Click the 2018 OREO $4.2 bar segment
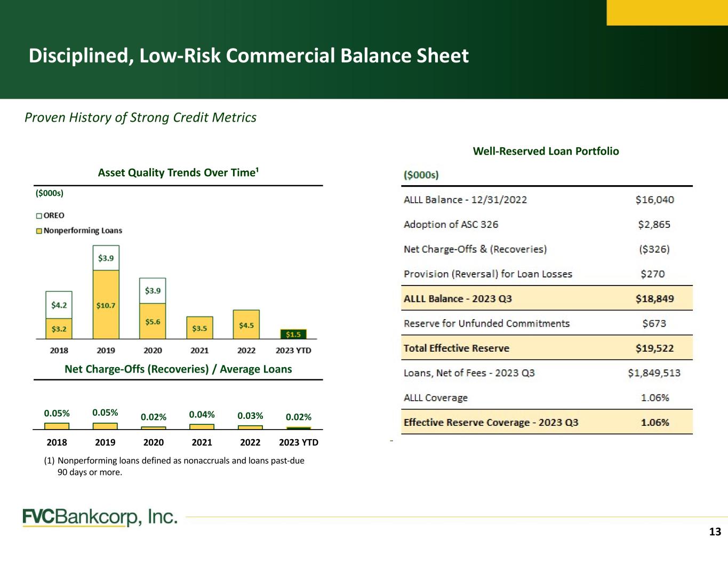Screen dimensions: 728x563 [59, 305]
